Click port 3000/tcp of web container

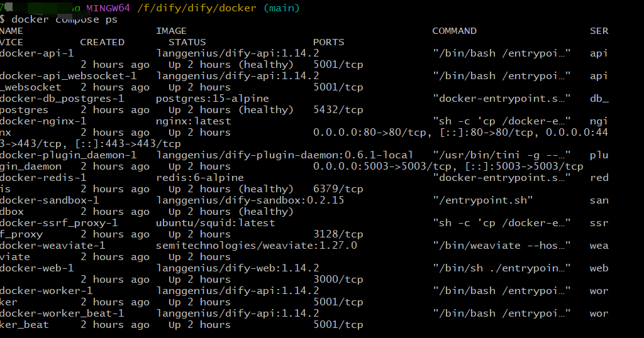point(338,280)
